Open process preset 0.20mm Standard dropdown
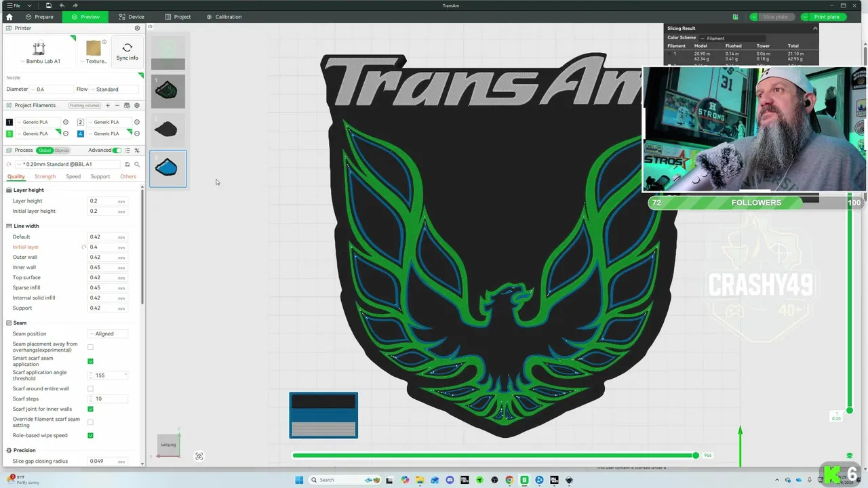 tap(68, 164)
